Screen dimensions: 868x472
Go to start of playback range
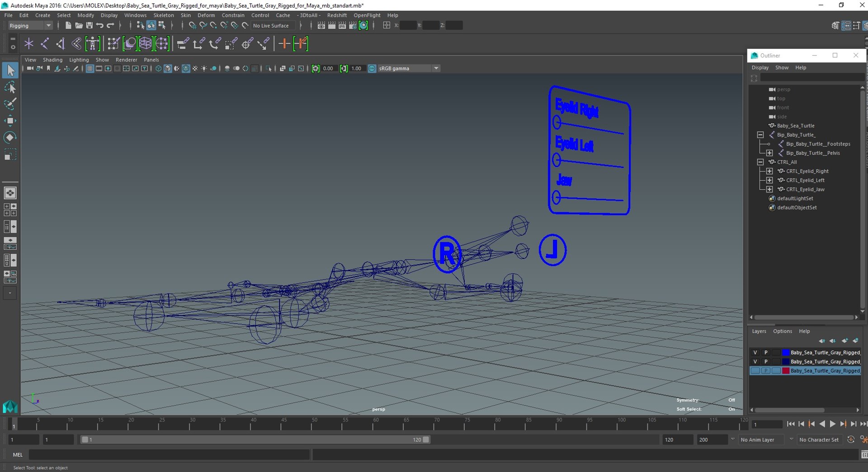coord(790,424)
